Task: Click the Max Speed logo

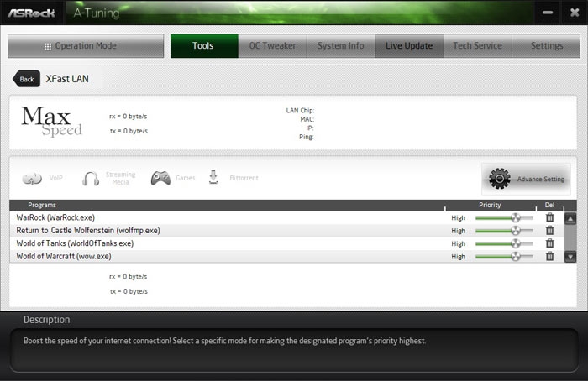Action: [51, 121]
